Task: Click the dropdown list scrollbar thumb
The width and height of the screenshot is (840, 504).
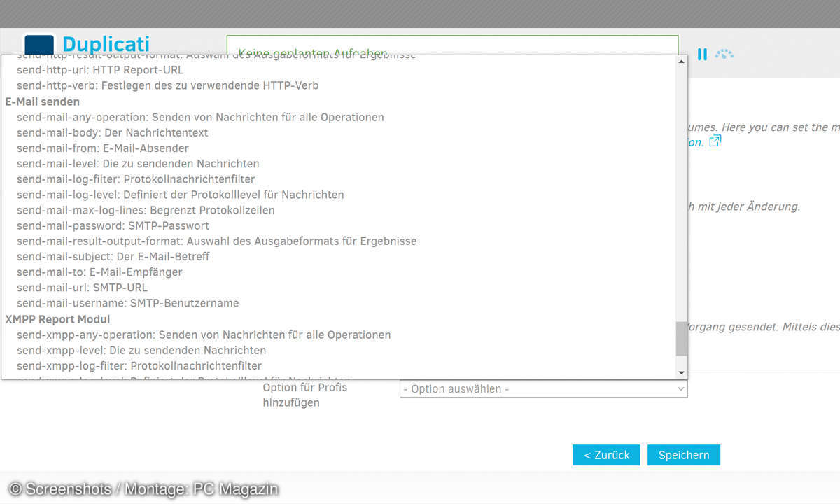Action: pos(682,338)
